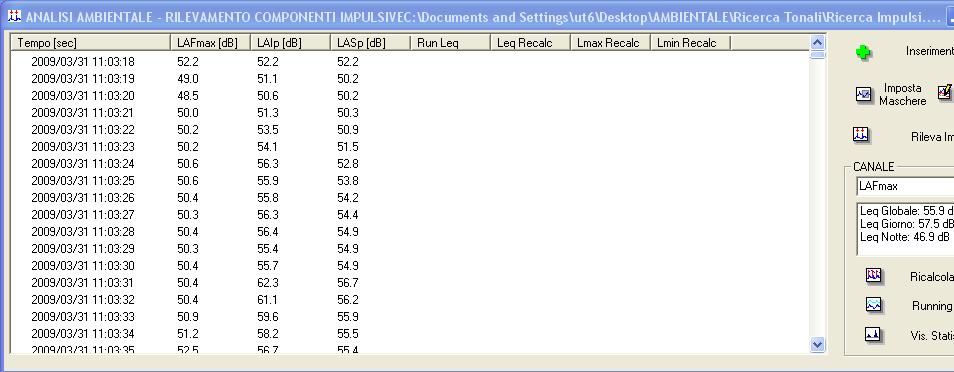954x372 pixels.
Task: Click the Rileva Impulsi icon
Action: (860, 135)
